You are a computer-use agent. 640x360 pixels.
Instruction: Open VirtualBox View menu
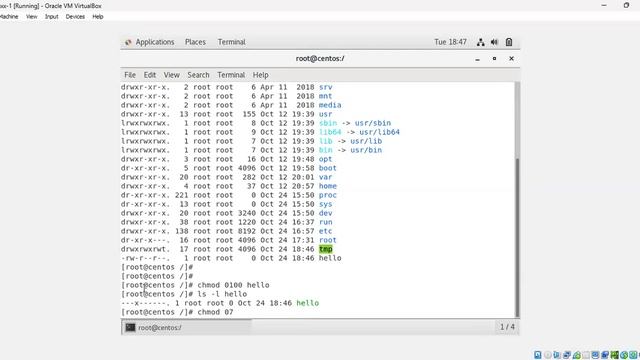click(x=31, y=17)
